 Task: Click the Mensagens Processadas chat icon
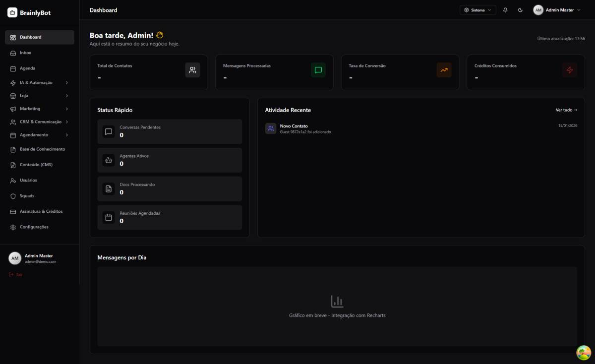coord(318,70)
